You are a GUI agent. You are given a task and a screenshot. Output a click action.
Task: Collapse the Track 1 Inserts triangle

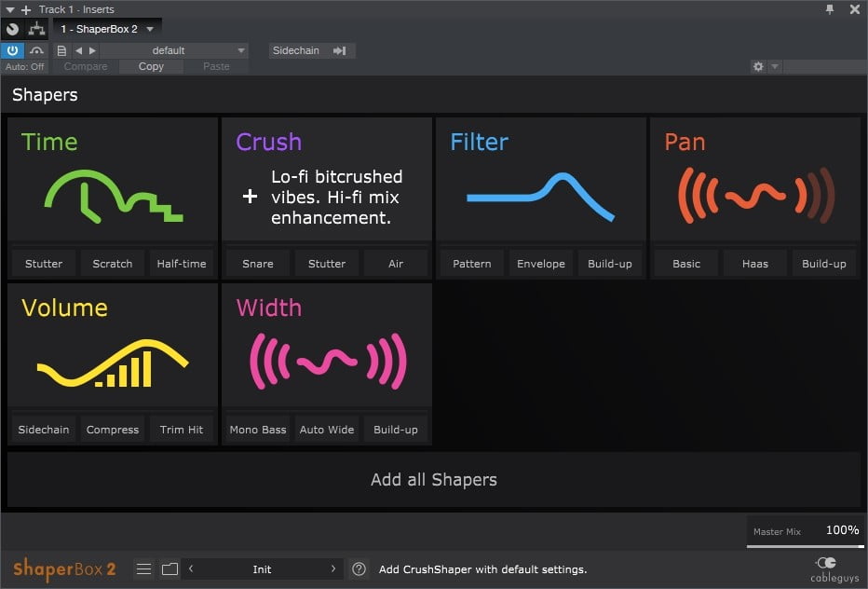[10, 9]
